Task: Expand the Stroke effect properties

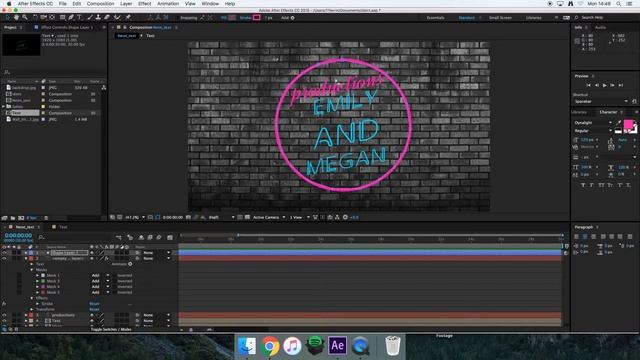Action: (38, 304)
